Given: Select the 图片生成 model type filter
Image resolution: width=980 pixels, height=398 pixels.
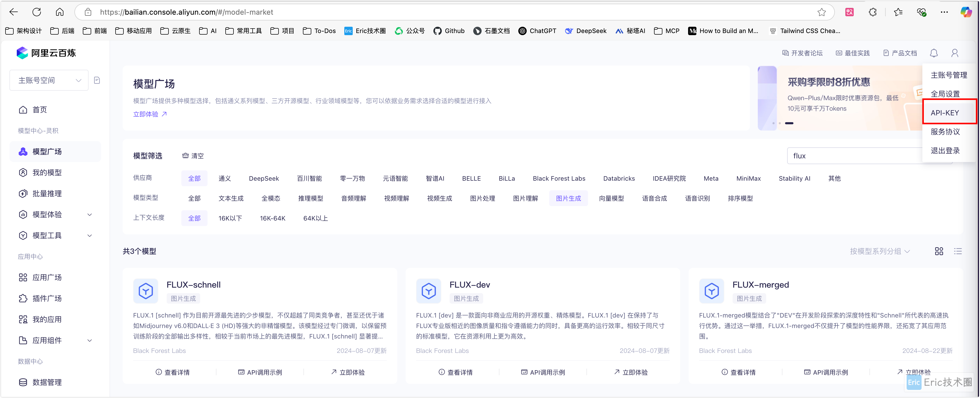Looking at the screenshot, I should coord(568,198).
